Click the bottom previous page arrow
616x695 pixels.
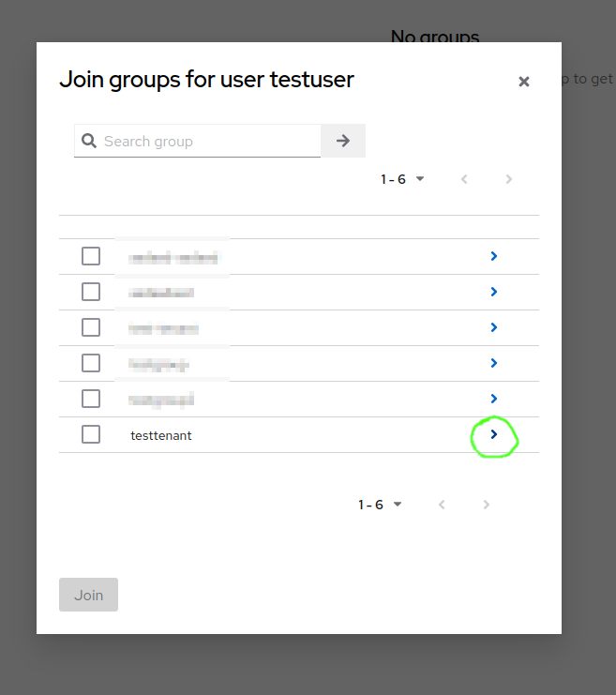(442, 505)
